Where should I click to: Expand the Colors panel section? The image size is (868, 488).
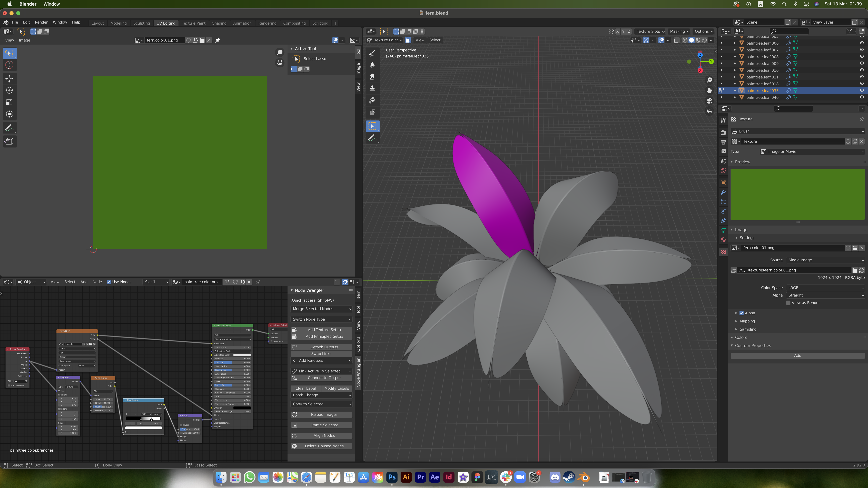(741, 338)
